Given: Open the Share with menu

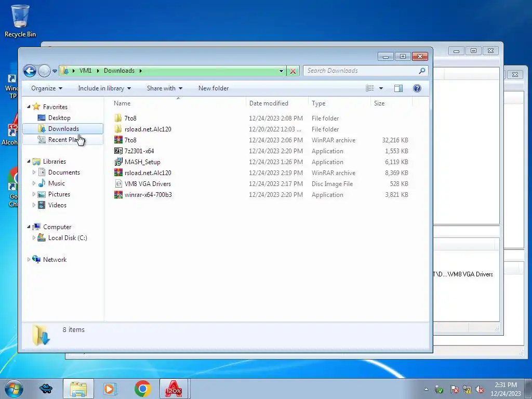Looking at the screenshot, I should point(165,88).
